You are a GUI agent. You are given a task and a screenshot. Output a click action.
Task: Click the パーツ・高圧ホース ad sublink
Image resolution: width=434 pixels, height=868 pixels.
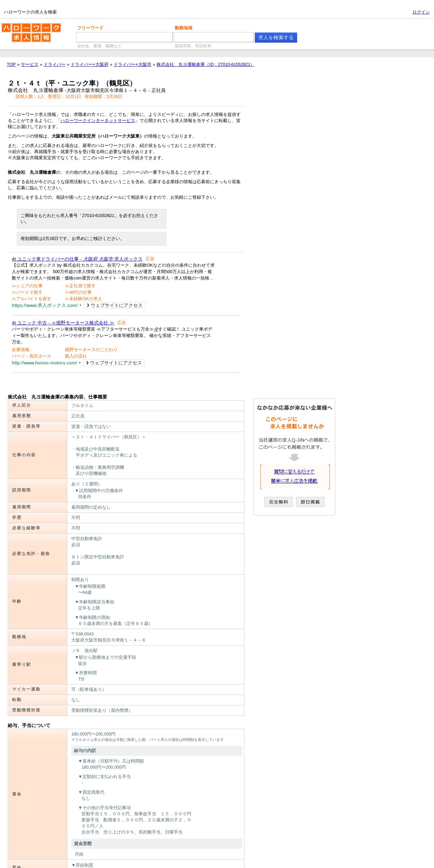31,356
